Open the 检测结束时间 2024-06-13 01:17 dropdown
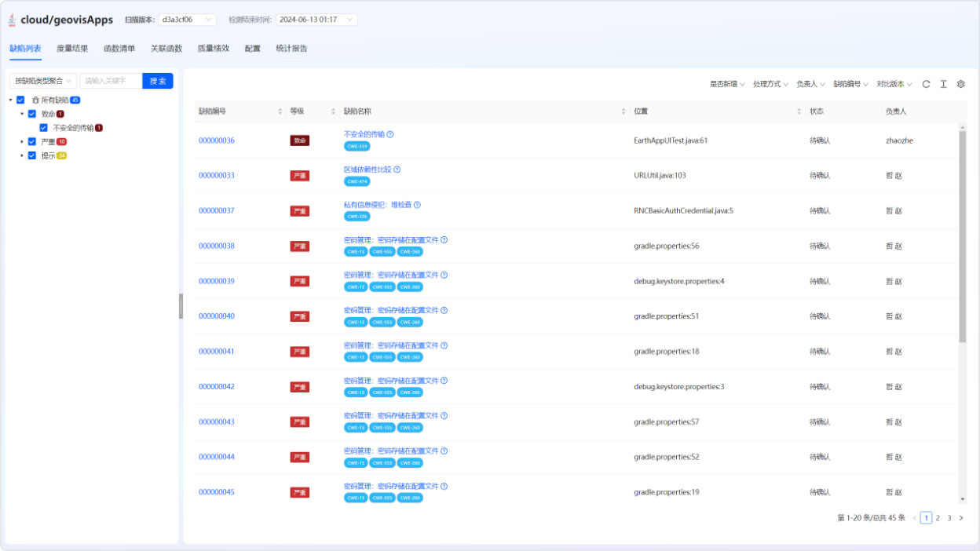This screenshot has height=551, width=980. click(316, 20)
